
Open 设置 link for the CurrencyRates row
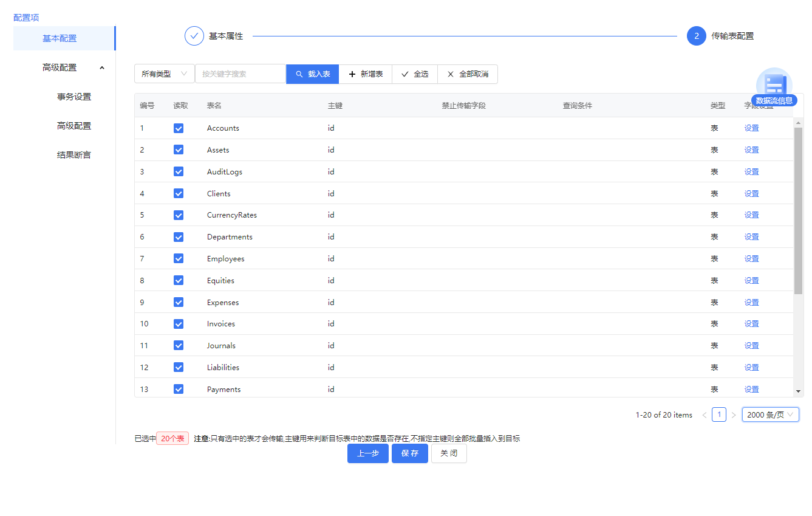(x=752, y=215)
